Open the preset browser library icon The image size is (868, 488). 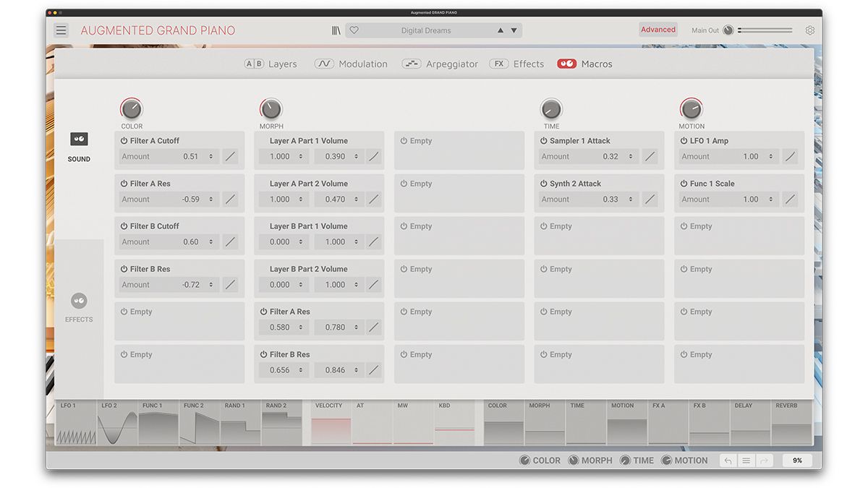coord(336,30)
